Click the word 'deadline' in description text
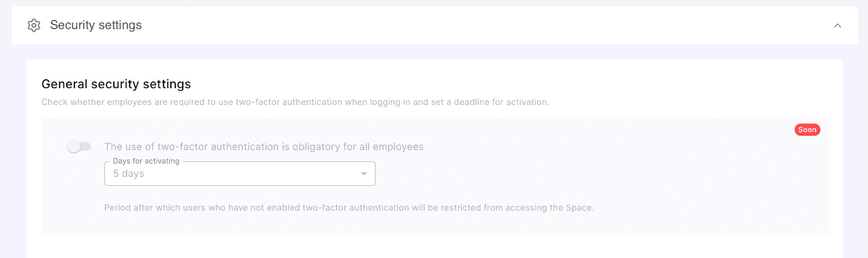Image resolution: width=868 pixels, height=258 pixels. pos(471,102)
